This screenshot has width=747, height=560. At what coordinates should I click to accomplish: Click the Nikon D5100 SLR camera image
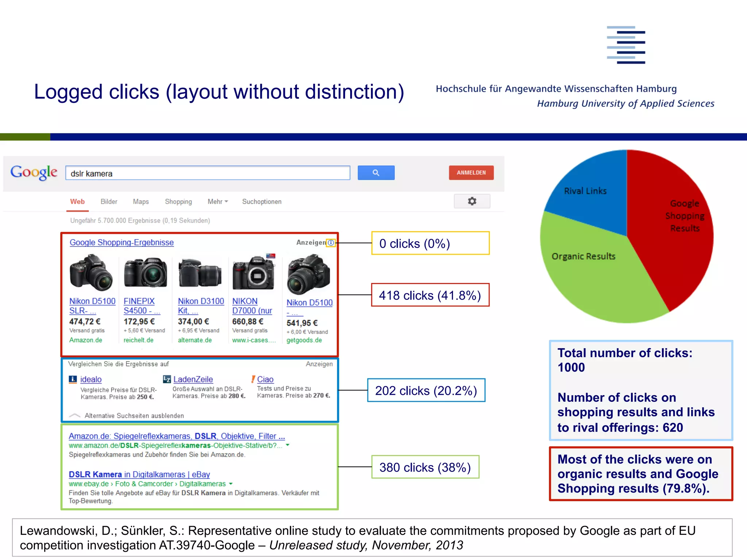click(x=91, y=273)
